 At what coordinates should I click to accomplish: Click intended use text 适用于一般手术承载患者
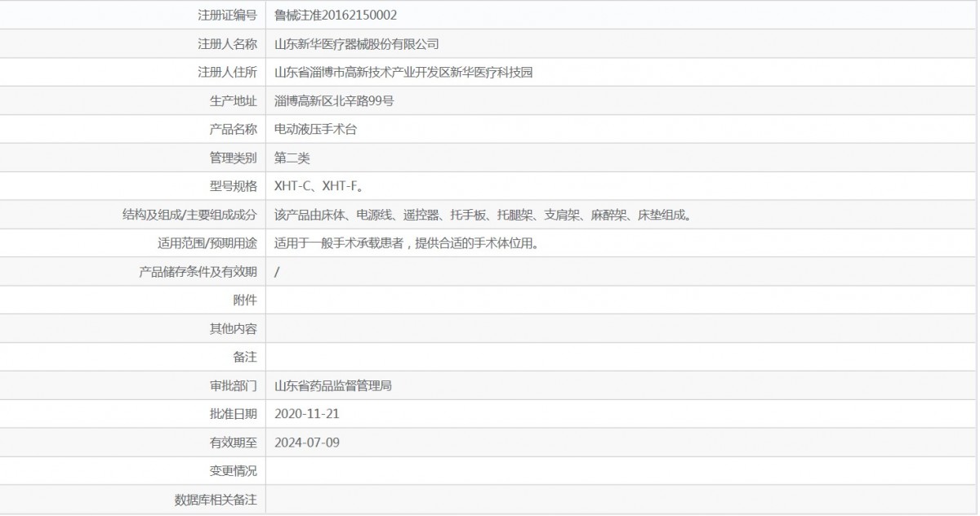pos(406,243)
